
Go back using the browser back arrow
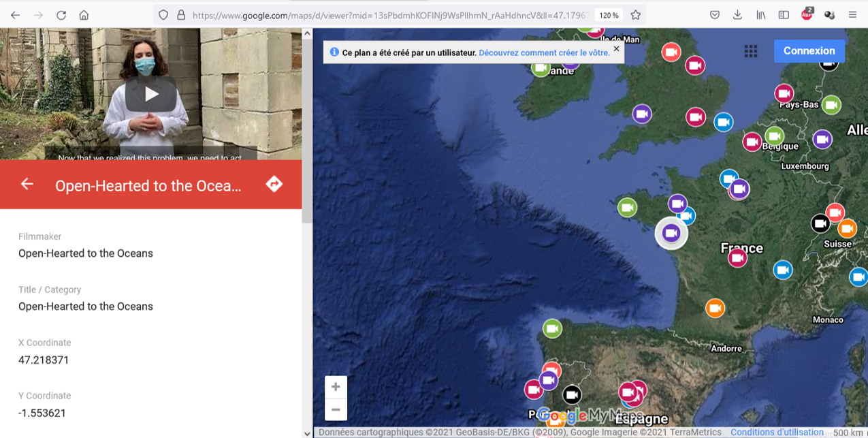(x=15, y=15)
